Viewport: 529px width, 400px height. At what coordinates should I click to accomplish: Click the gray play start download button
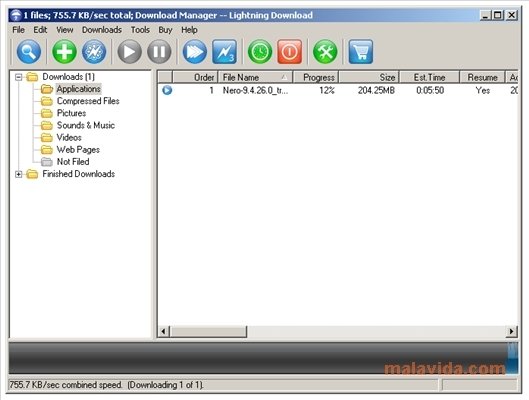point(129,52)
